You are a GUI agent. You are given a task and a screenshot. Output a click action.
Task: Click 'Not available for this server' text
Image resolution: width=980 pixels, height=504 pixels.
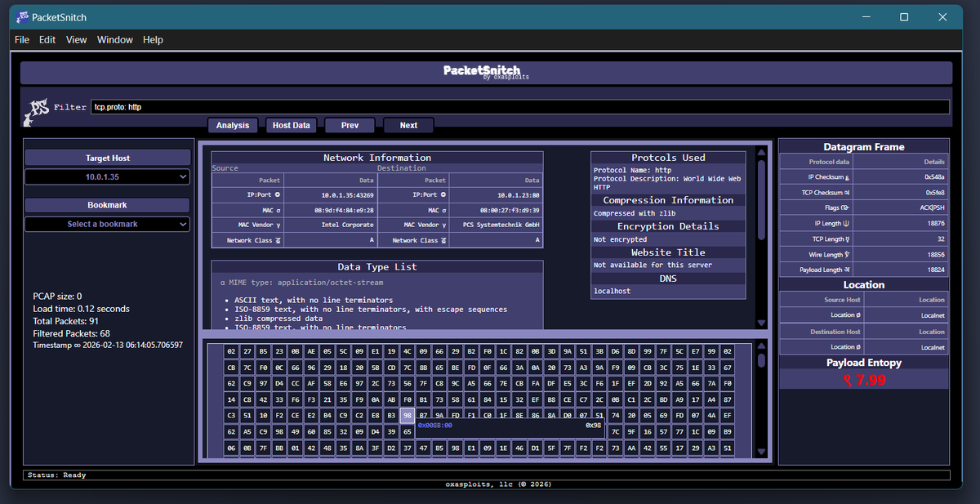tap(653, 265)
